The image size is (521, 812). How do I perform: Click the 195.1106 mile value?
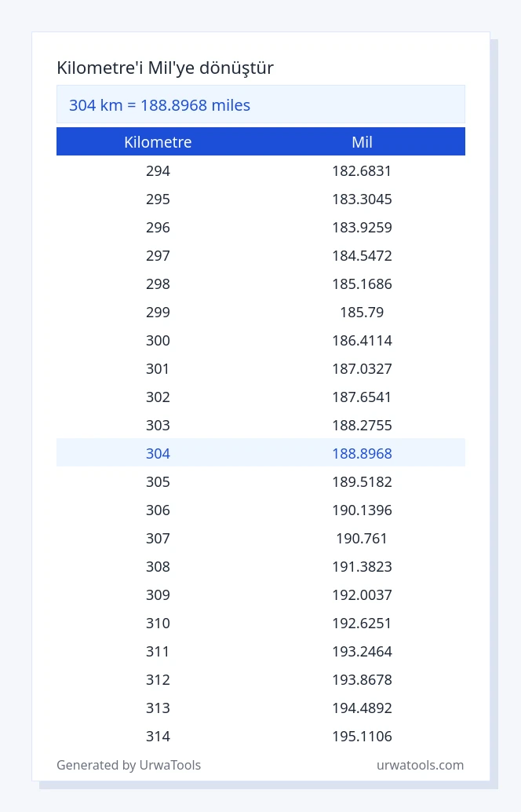(363, 736)
